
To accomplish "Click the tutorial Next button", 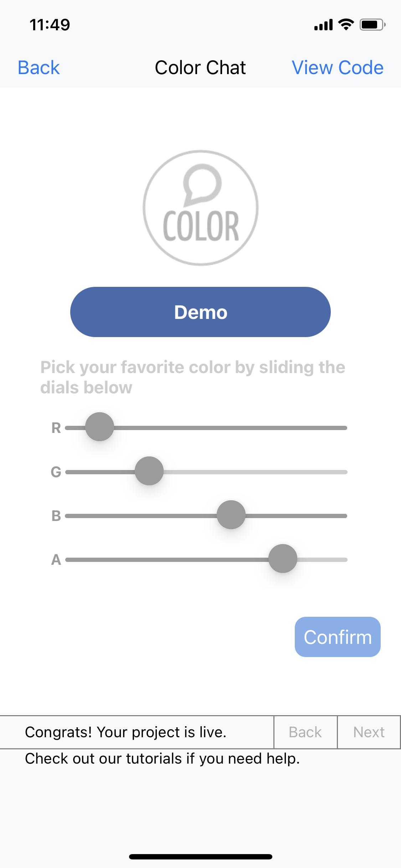I will tap(369, 732).
